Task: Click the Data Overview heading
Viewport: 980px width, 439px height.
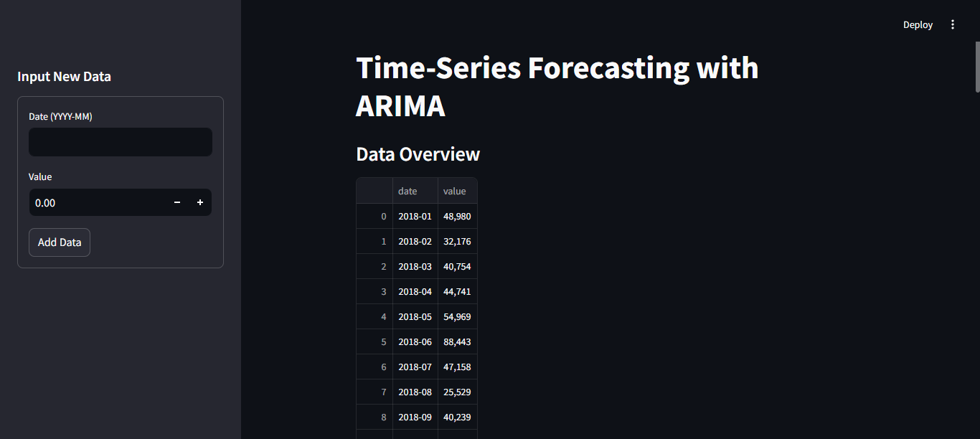Action: tap(418, 154)
